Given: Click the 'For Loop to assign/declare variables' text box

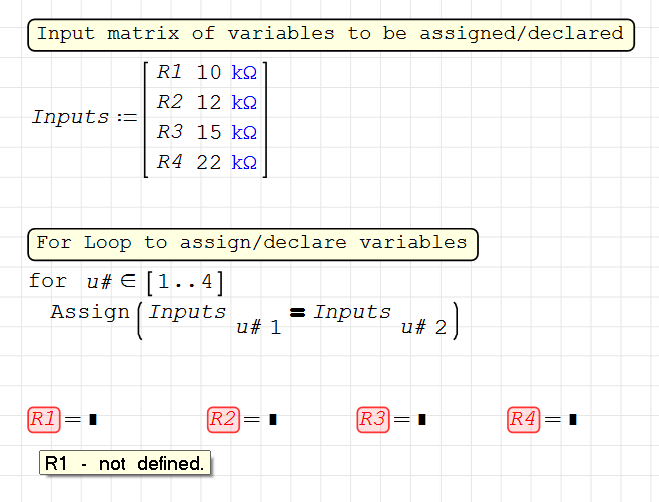Looking at the screenshot, I should tap(252, 243).
